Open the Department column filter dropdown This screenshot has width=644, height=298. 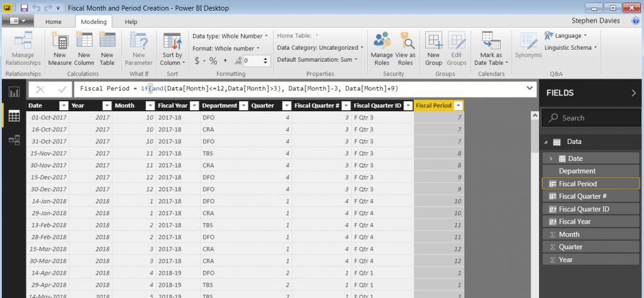pyautogui.click(x=242, y=106)
